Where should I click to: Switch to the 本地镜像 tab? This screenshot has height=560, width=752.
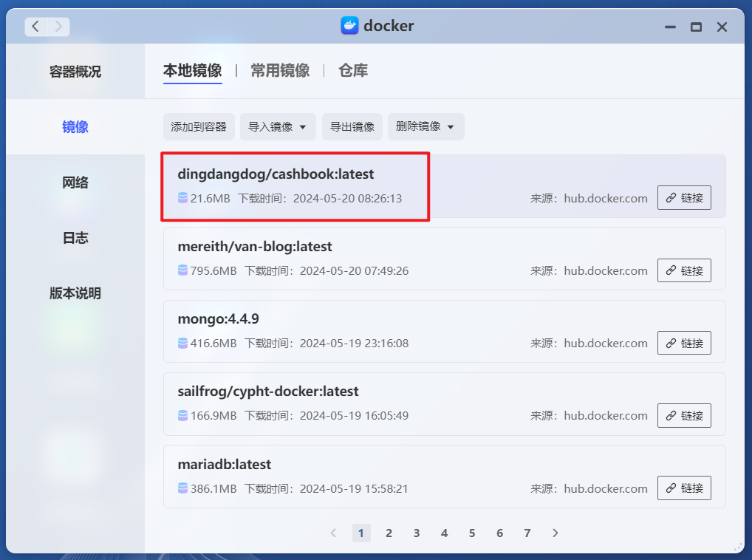click(192, 70)
